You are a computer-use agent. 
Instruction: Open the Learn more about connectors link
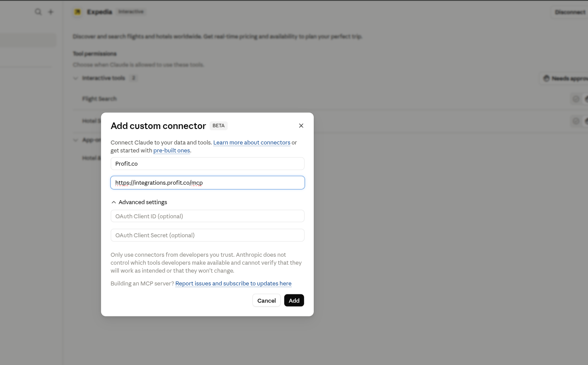[x=252, y=143]
